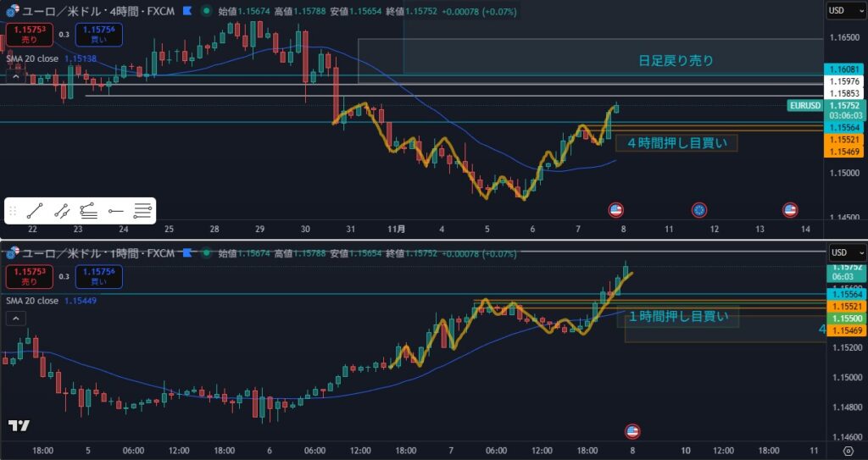Select the horizontal line tool in the floating toolbar
Viewport: 868px width, 460px height.
(x=143, y=211)
